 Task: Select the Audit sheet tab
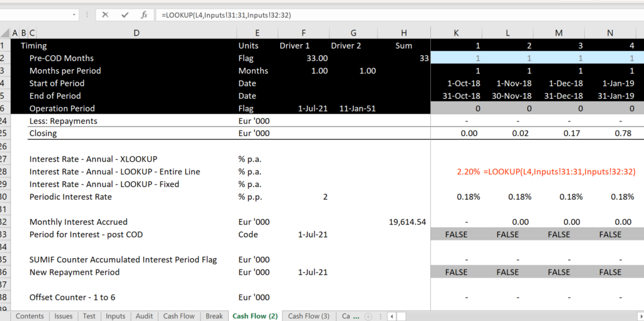point(144,316)
